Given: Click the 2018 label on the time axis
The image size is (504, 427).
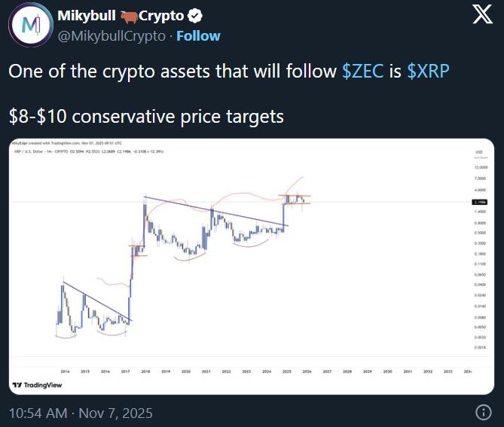Looking at the screenshot, I should (x=144, y=371).
